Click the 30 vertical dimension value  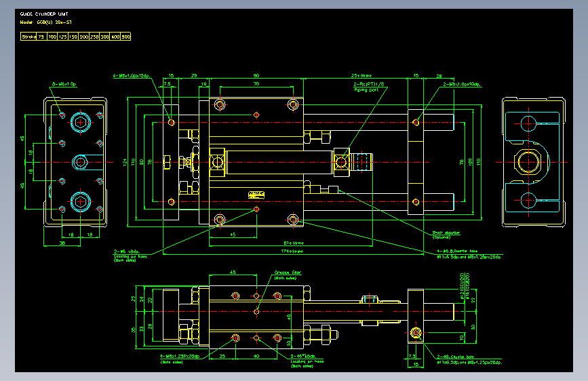473,327
